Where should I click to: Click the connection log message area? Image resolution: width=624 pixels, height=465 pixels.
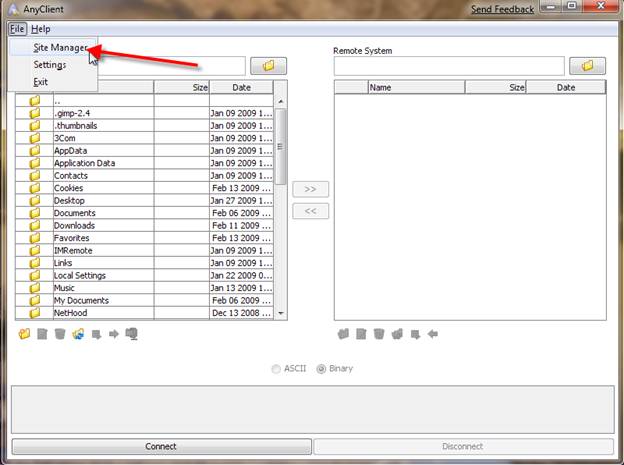tap(313, 409)
